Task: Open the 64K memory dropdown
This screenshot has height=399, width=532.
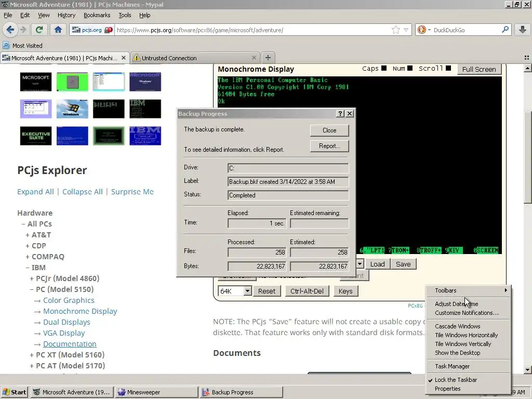Action: [247, 291]
